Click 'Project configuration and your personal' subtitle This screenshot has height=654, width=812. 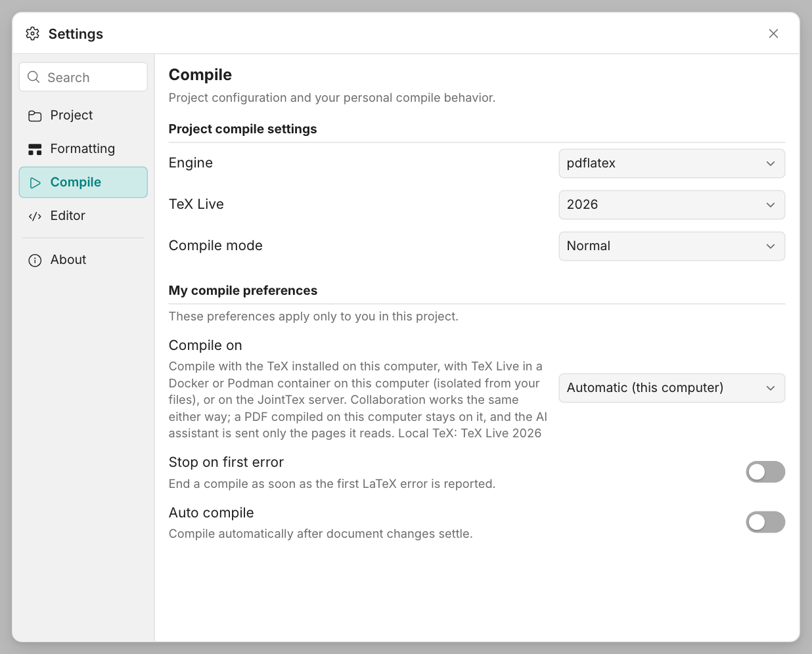click(x=332, y=98)
